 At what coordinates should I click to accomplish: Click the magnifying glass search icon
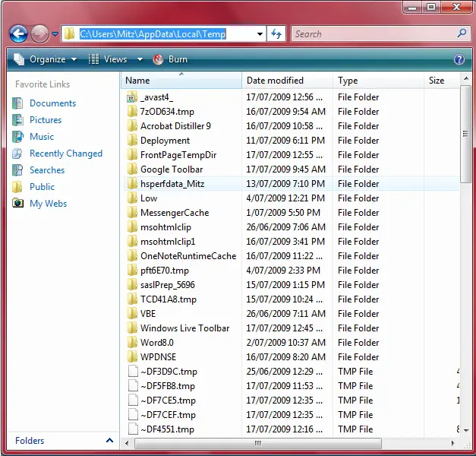462,33
